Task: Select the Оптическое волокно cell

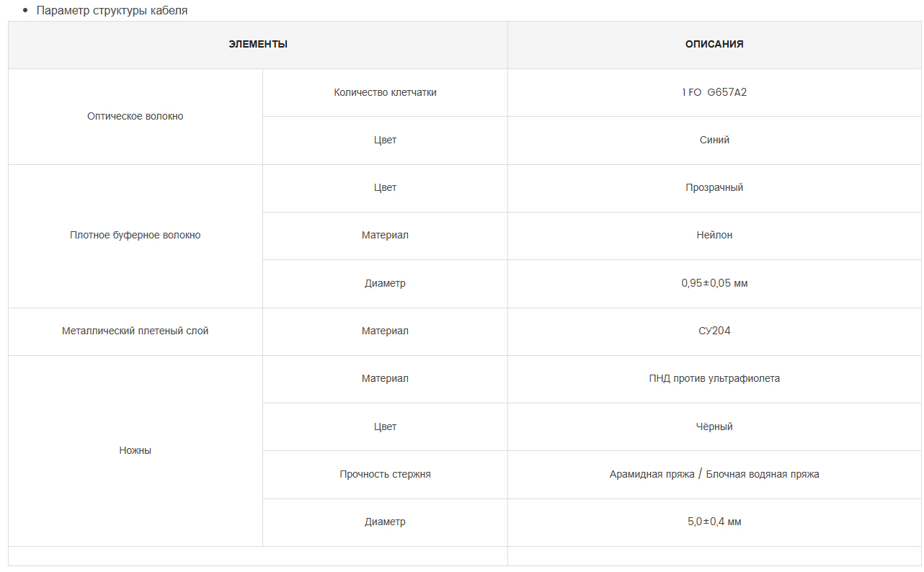Action: pos(136,117)
